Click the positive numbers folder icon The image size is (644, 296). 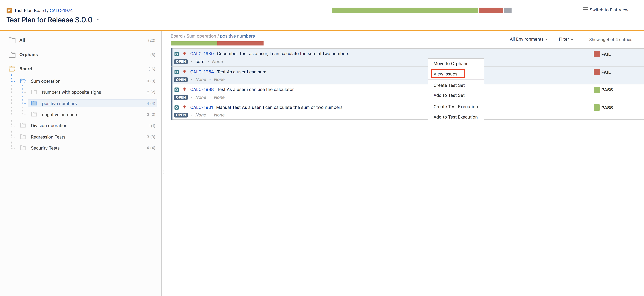pos(34,103)
